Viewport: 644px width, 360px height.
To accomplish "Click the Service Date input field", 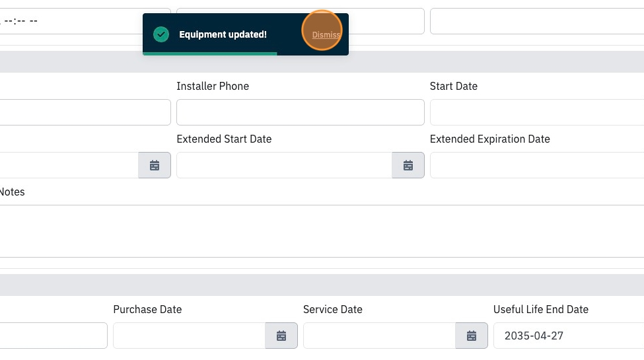I will (x=380, y=336).
